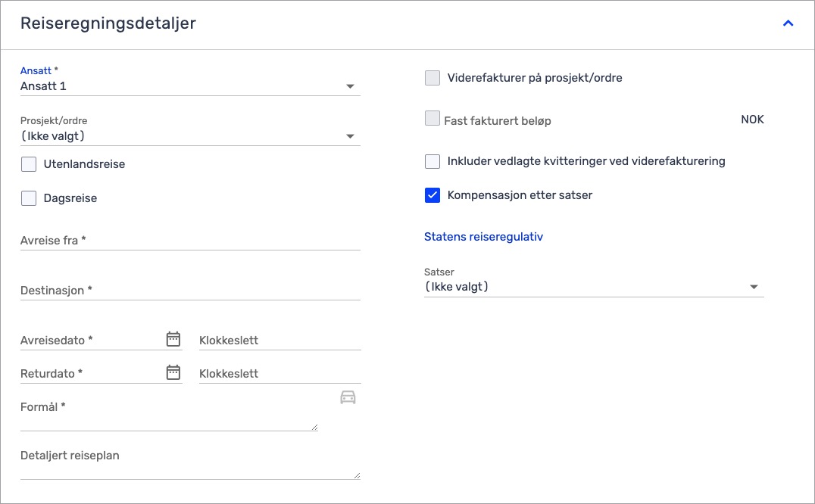Open the Returdato calendar picker
The width and height of the screenshot is (815, 504).
[x=173, y=372]
